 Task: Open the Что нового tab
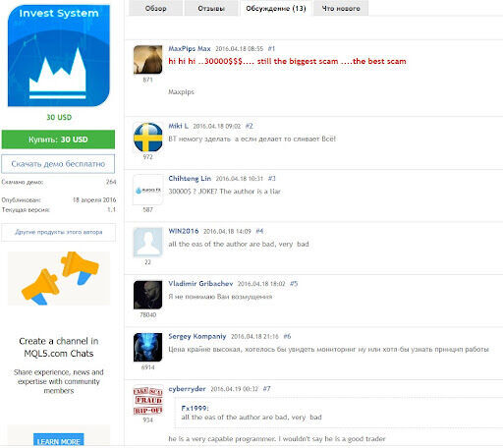(x=341, y=8)
